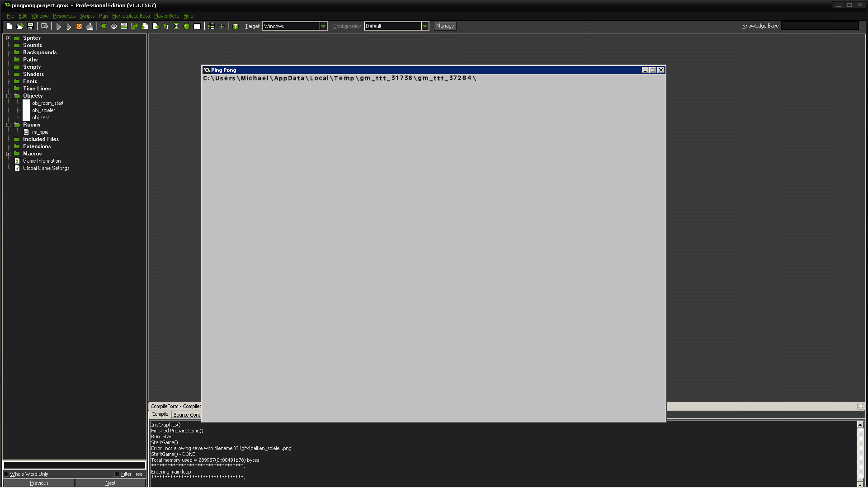Click the Next search button
The height and width of the screenshot is (488, 868).
tap(110, 483)
